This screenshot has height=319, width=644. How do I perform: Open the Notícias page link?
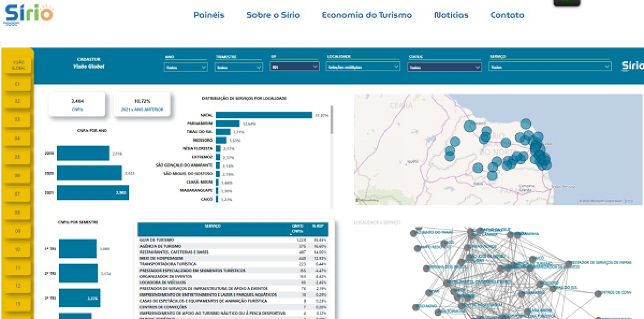pyautogui.click(x=451, y=15)
